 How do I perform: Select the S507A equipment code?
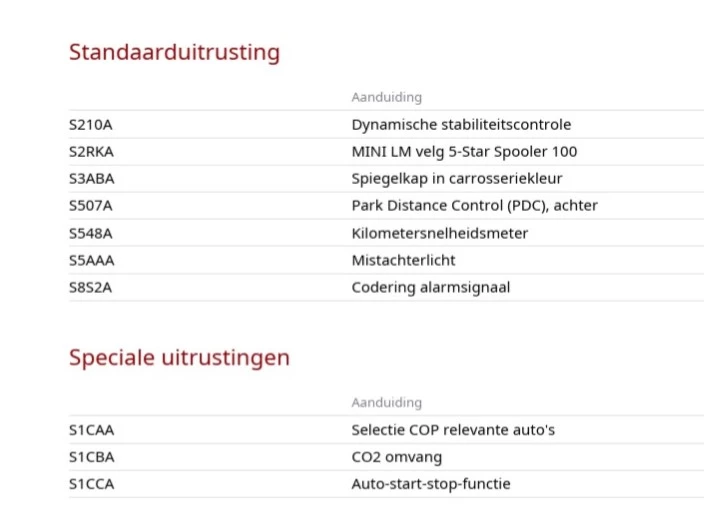click(91, 206)
